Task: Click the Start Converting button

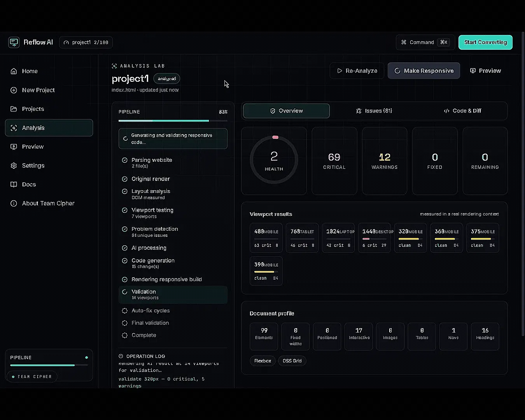Action: 485,42
